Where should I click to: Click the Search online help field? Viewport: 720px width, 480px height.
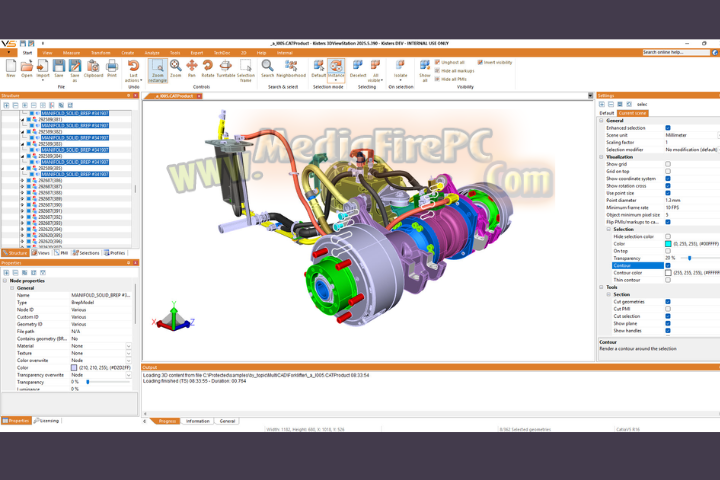pyautogui.click(x=676, y=52)
